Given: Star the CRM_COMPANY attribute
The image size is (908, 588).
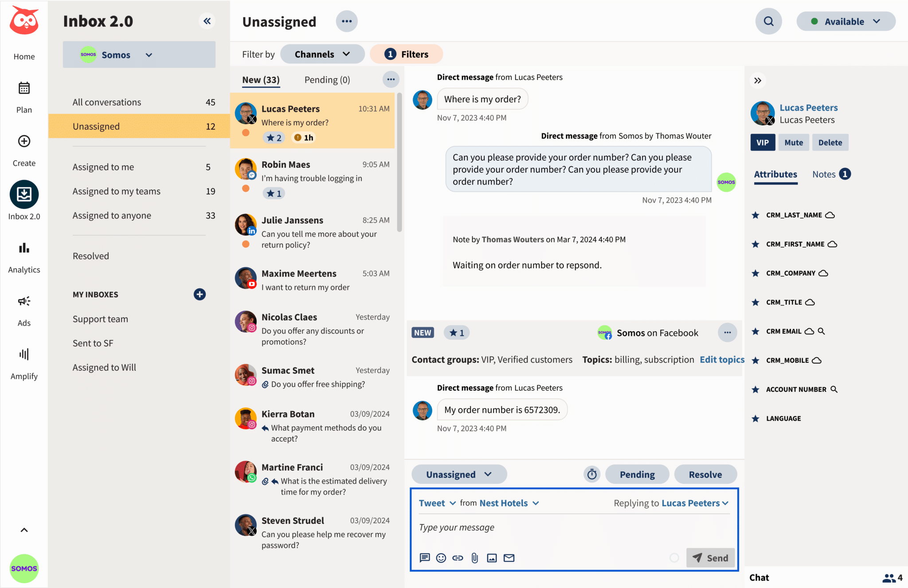Looking at the screenshot, I should click(755, 273).
